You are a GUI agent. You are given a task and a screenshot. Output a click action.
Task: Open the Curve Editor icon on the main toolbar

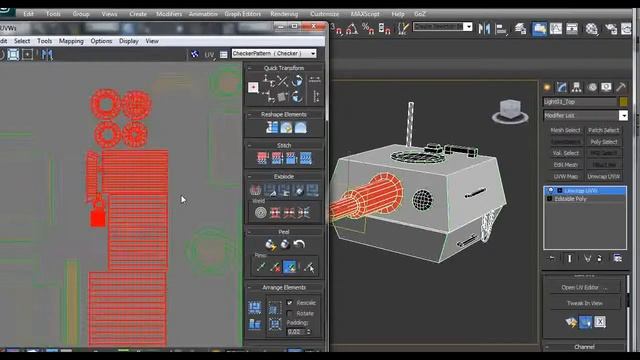point(556,29)
